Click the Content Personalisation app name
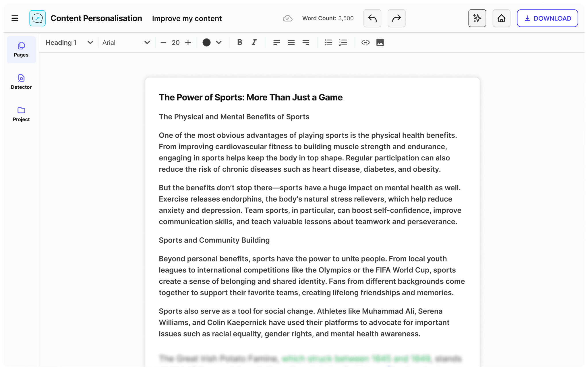Screen dimensions: 588x370 96,18
